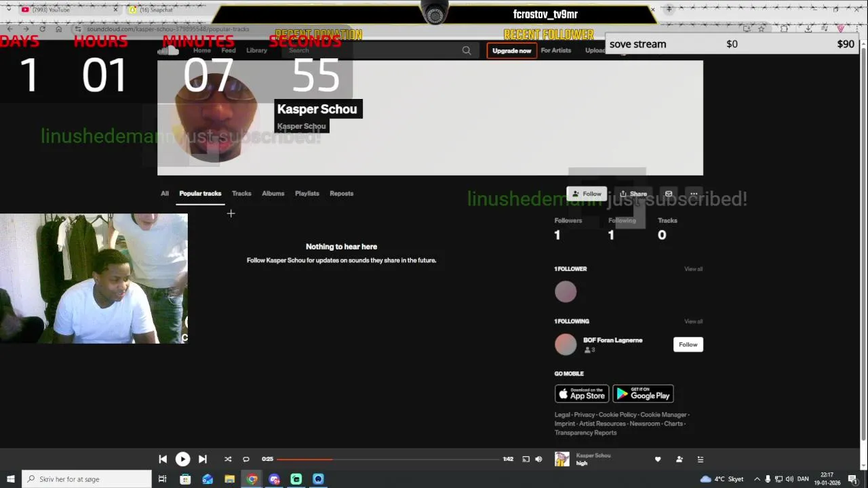Image resolution: width=868 pixels, height=488 pixels.
Task: Open the BOF Foran Lagnerne avatar
Action: [566, 344]
